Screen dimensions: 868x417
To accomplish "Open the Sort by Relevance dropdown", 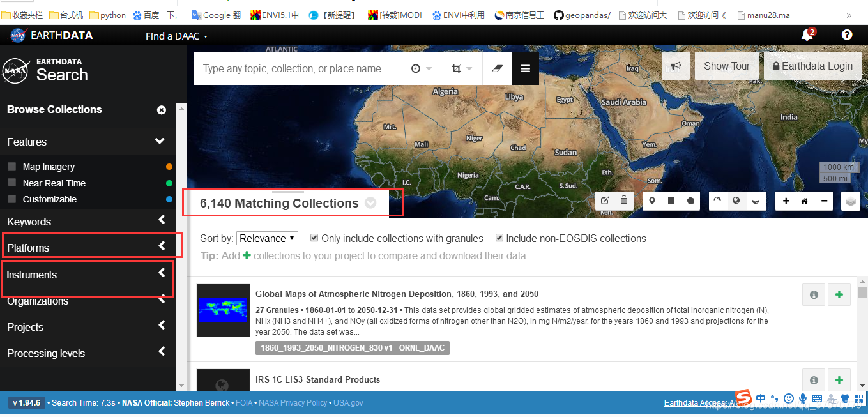I will (x=267, y=238).
